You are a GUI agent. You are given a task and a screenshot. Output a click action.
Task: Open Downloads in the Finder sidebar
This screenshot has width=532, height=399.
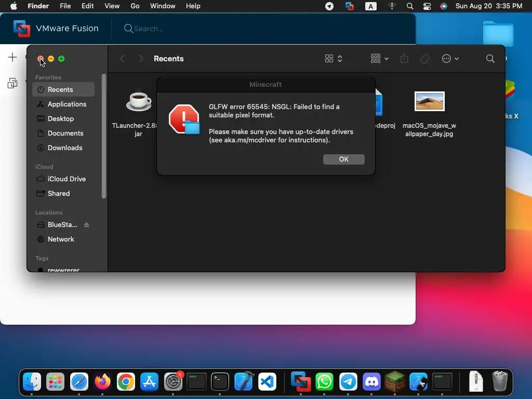[x=63, y=148]
